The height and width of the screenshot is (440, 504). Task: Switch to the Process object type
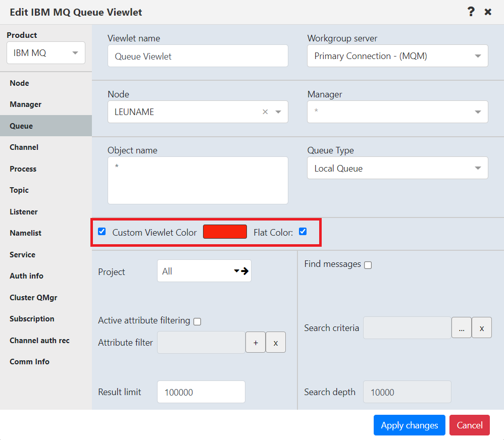[46, 169]
